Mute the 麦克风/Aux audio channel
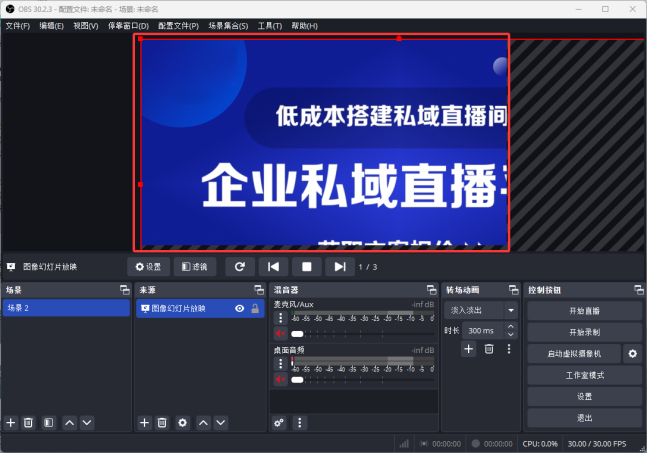Image resolution: width=648 pixels, height=453 pixels. point(281,334)
